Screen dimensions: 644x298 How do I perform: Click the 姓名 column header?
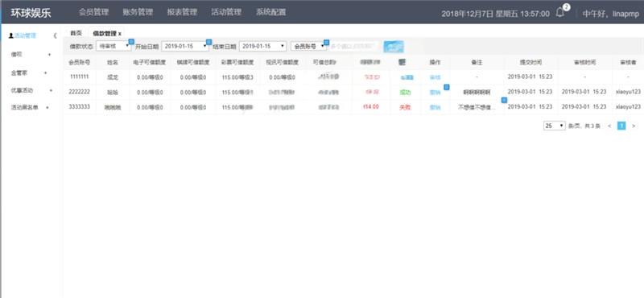click(112, 63)
